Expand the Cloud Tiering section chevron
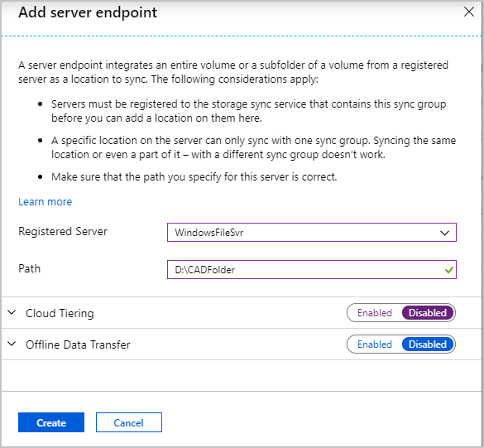 [x=12, y=312]
